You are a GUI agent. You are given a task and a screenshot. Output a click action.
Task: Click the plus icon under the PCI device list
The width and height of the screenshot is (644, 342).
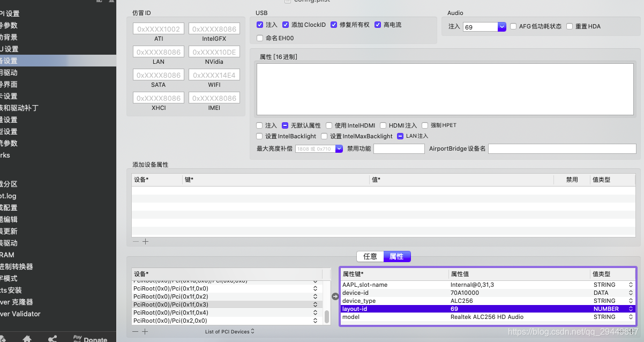pos(145,332)
